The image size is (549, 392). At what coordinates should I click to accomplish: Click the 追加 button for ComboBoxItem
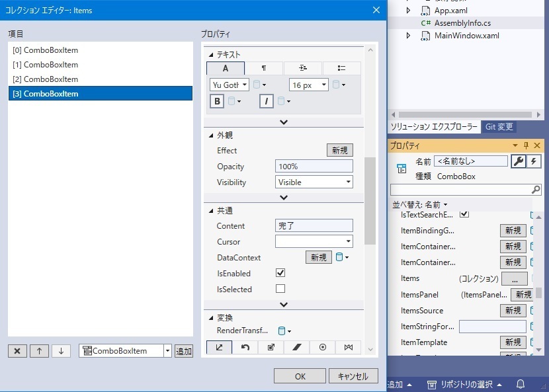[183, 351]
